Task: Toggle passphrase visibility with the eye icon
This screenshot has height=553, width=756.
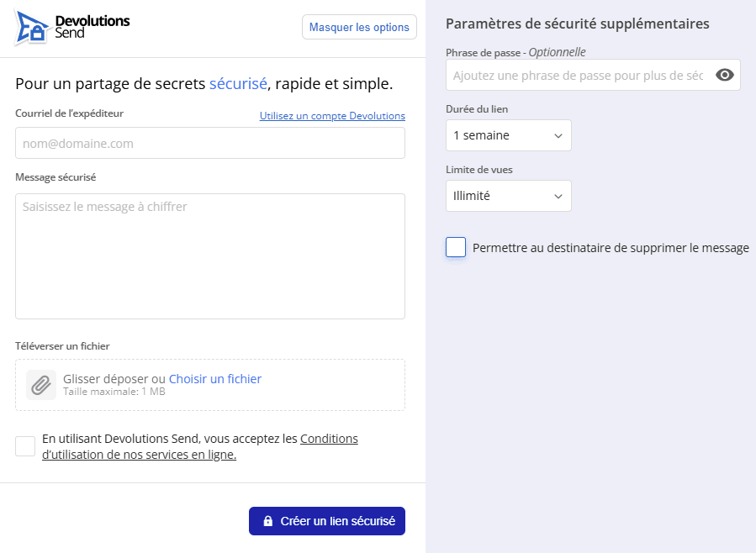Action: 724,75
